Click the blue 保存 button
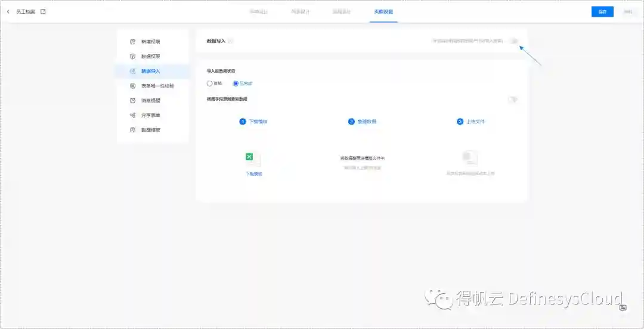The image size is (644, 329). (x=602, y=12)
